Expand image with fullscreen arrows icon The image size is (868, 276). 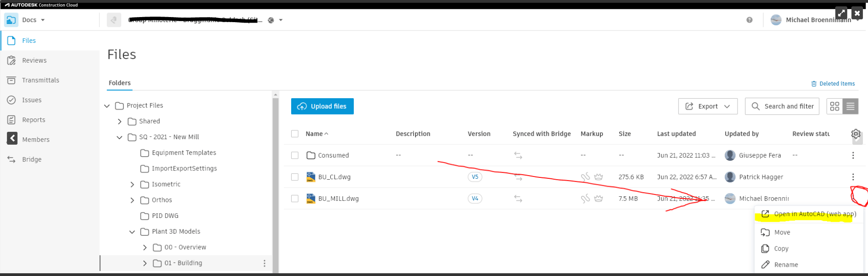coord(841,13)
